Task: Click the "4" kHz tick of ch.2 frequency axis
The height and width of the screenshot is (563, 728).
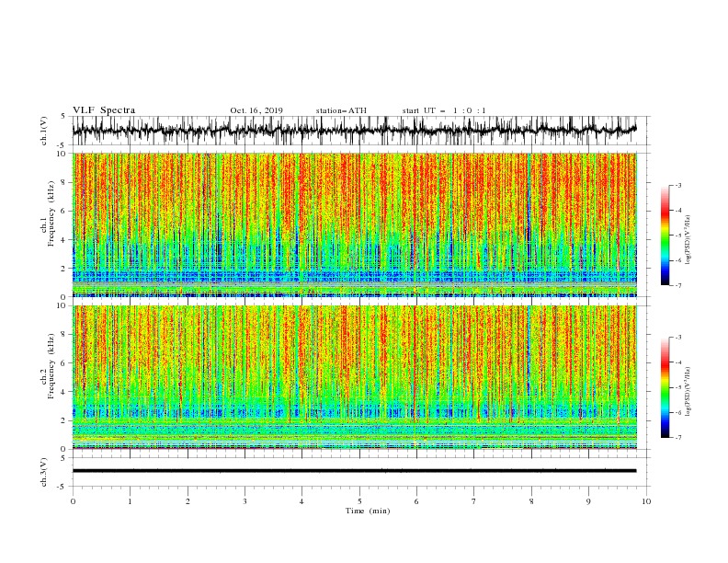Action: point(63,392)
